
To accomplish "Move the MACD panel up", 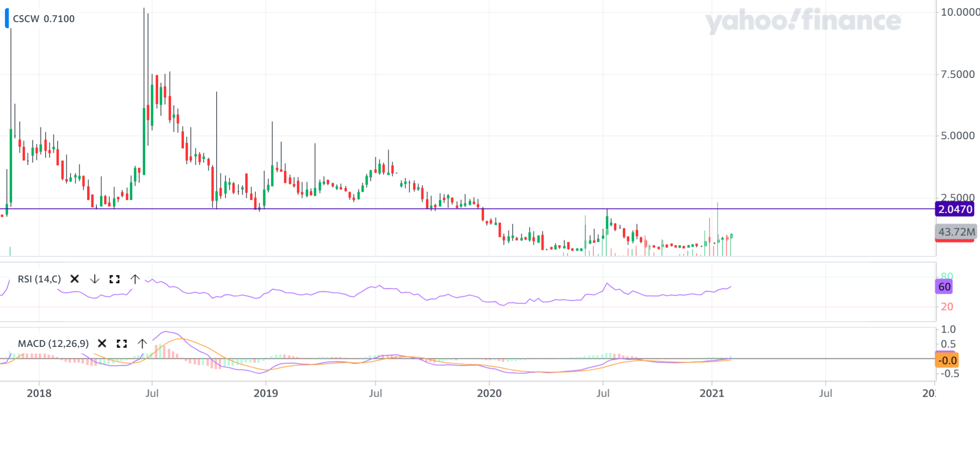I will pos(142,344).
